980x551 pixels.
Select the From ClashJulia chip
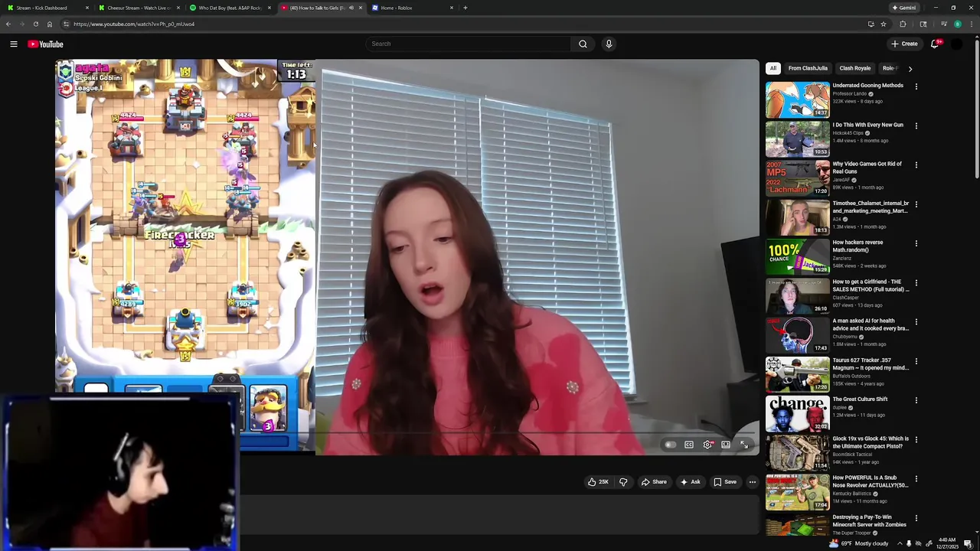[x=808, y=68]
